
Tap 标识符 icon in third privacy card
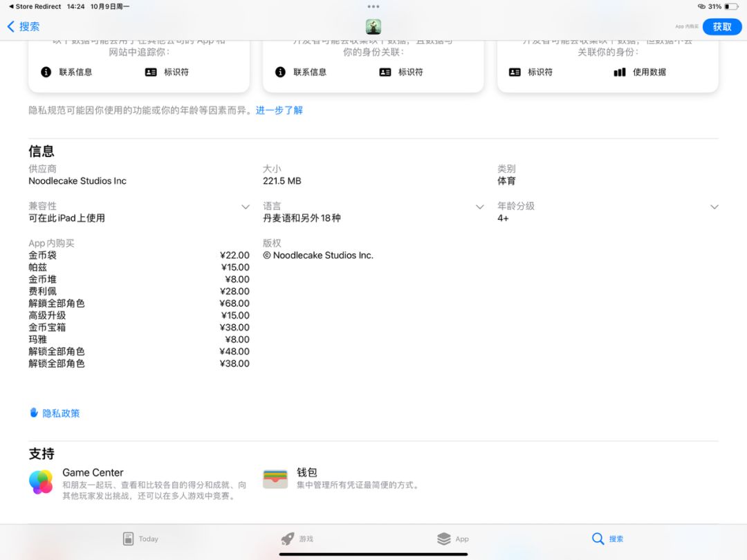(x=515, y=72)
